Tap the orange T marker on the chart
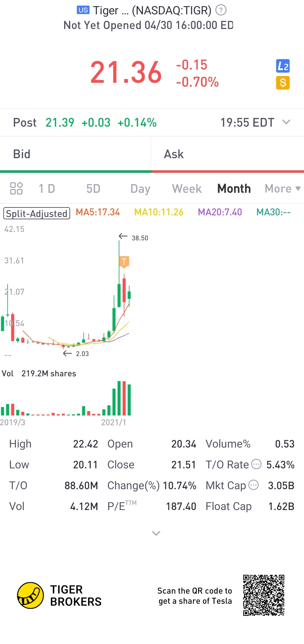This screenshot has height=644, width=304. [124, 261]
